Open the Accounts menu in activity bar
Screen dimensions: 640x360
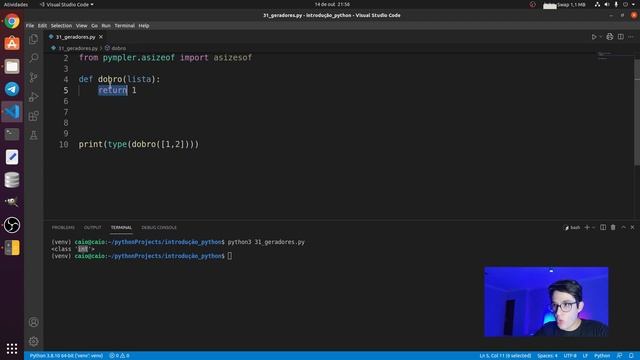[x=33, y=322]
